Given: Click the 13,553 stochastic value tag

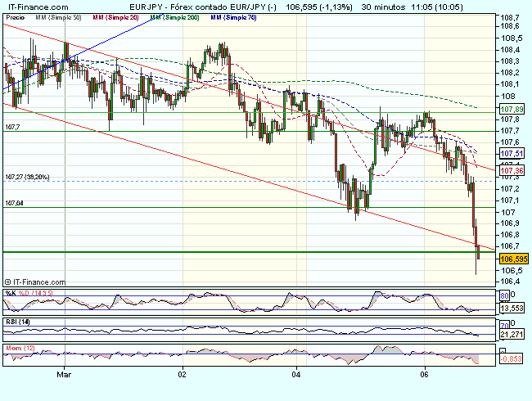Looking at the screenshot, I should pos(512,309).
